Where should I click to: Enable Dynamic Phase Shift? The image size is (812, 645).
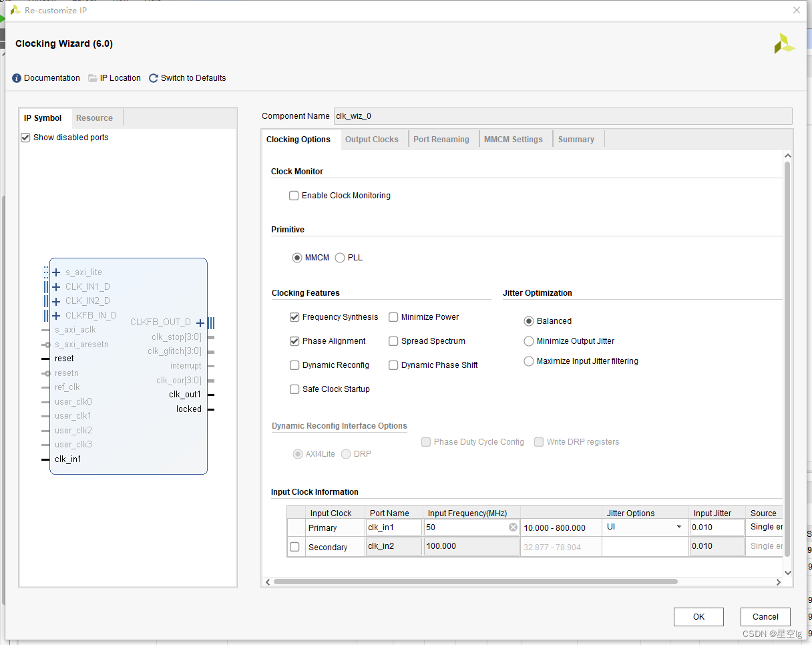(x=393, y=365)
